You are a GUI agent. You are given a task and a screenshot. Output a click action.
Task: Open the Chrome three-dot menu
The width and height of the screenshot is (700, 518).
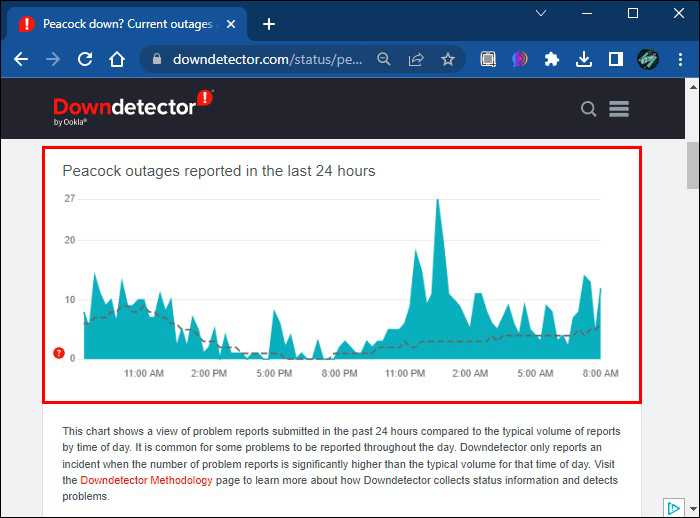pos(680,59)
